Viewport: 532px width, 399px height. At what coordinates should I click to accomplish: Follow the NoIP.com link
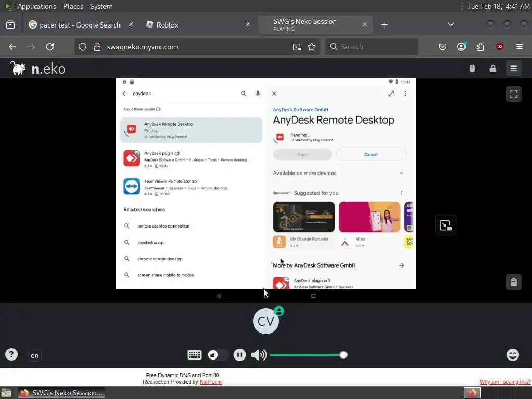click(210, 382)
